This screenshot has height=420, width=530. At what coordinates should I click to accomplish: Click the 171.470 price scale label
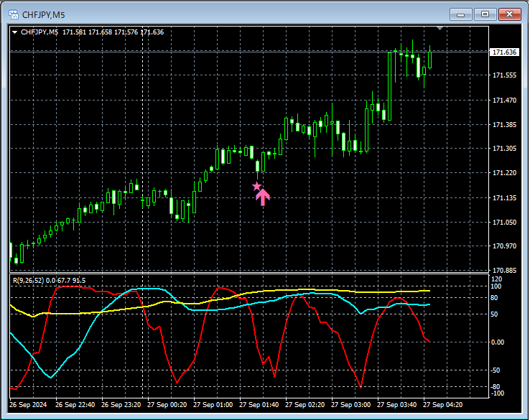[505, 101]
